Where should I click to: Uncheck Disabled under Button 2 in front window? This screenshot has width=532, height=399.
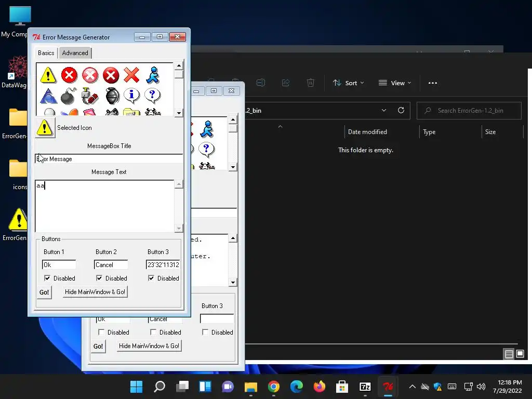(x=99, y=278)
